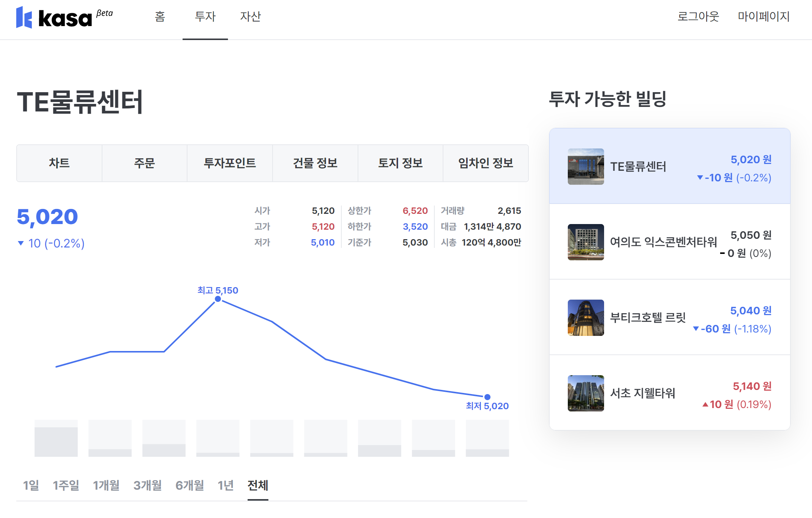Click the TE물류센터 page title
This screenshot has height=518, width=812.
(x=80, y=102)
